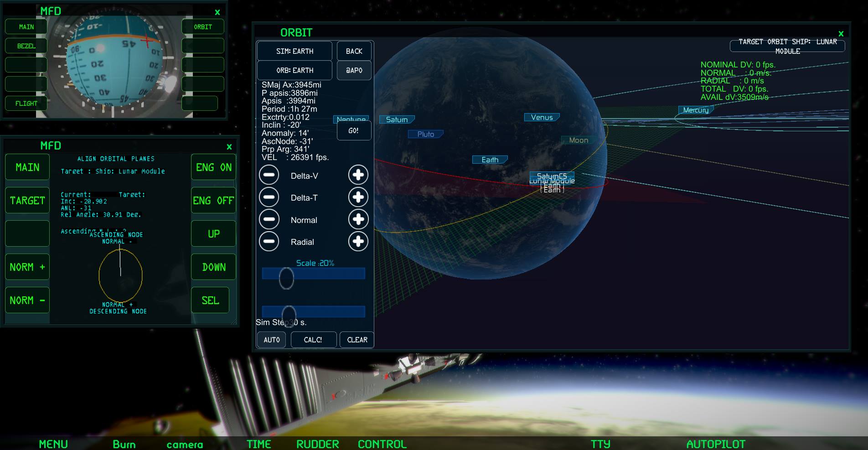Screen dimensions: 868x450
Task: Click the Sim Step slider handle
Action: [x=289, y=316]
